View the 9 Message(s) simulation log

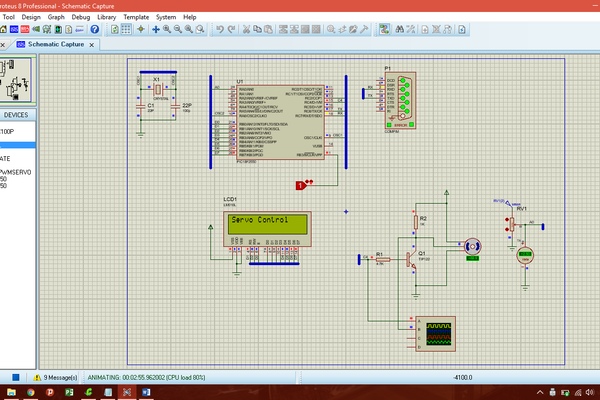(60, 377)
